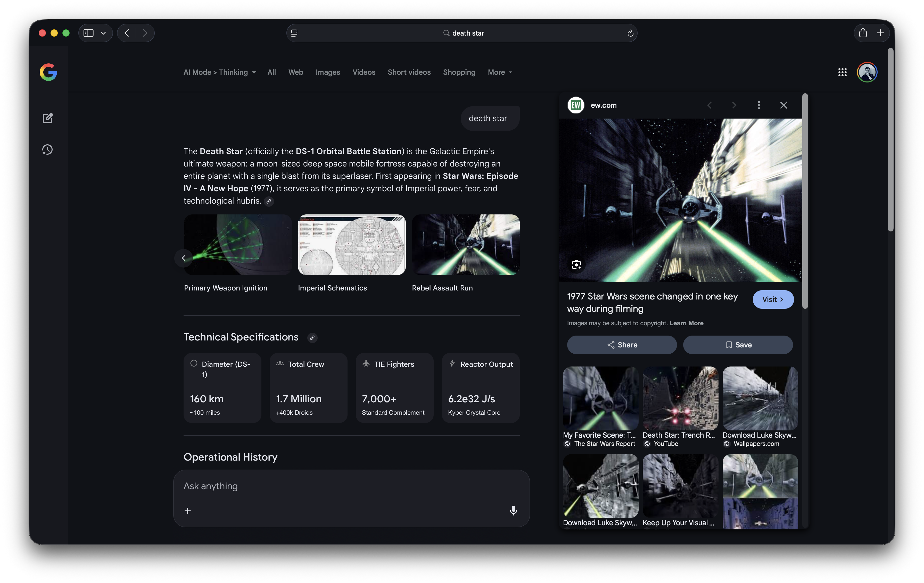Open the Google account profile avatar
Viewport: 924px width, 583px height.
pos(867,72)
